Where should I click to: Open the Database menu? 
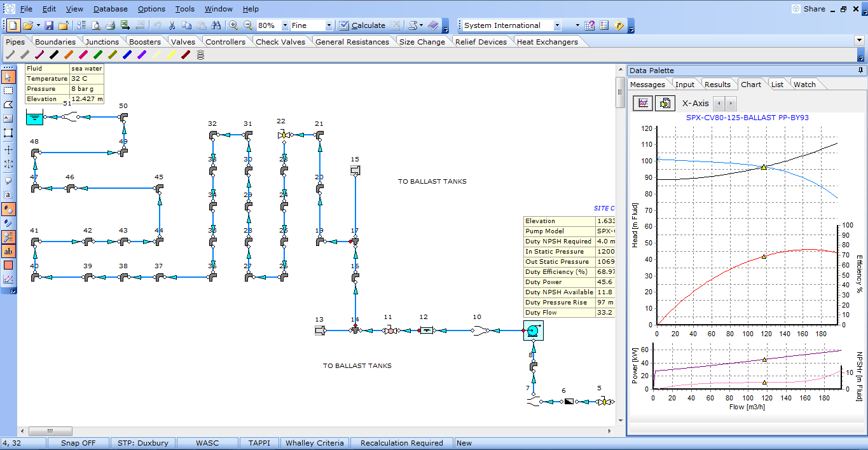click(110, 9)
